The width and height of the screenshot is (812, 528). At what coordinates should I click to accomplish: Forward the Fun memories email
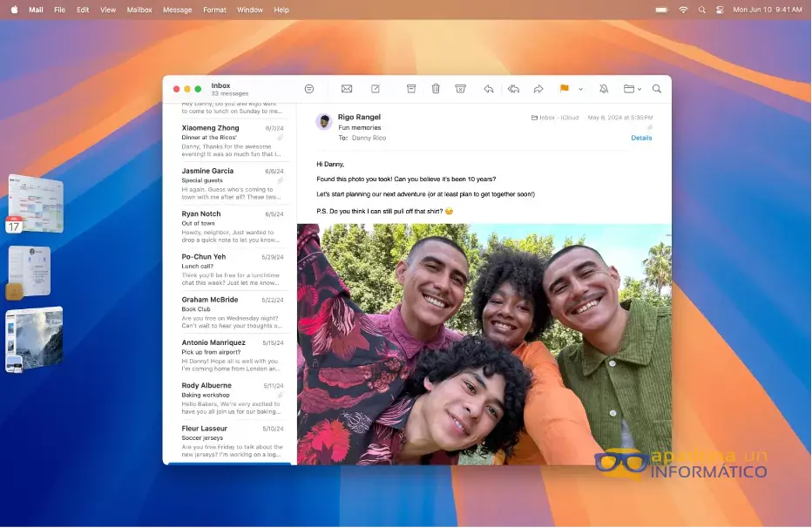tap(538, 89)
